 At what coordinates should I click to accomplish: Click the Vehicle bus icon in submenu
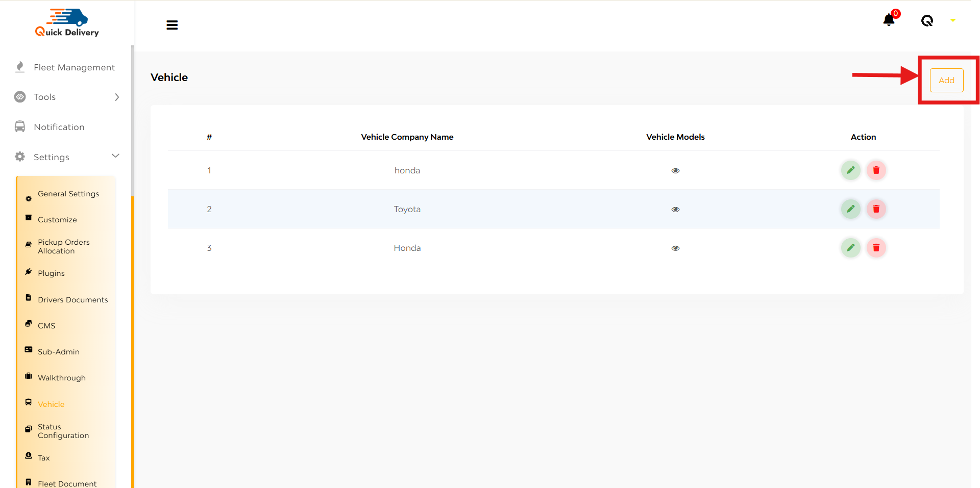(x=29, y=402)
